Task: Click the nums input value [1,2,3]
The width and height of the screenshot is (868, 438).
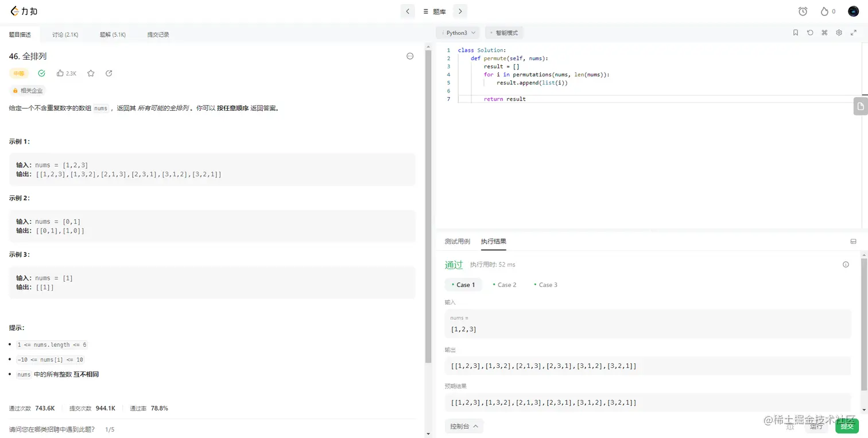Action: pyautogui.click(x=464, y=330)
